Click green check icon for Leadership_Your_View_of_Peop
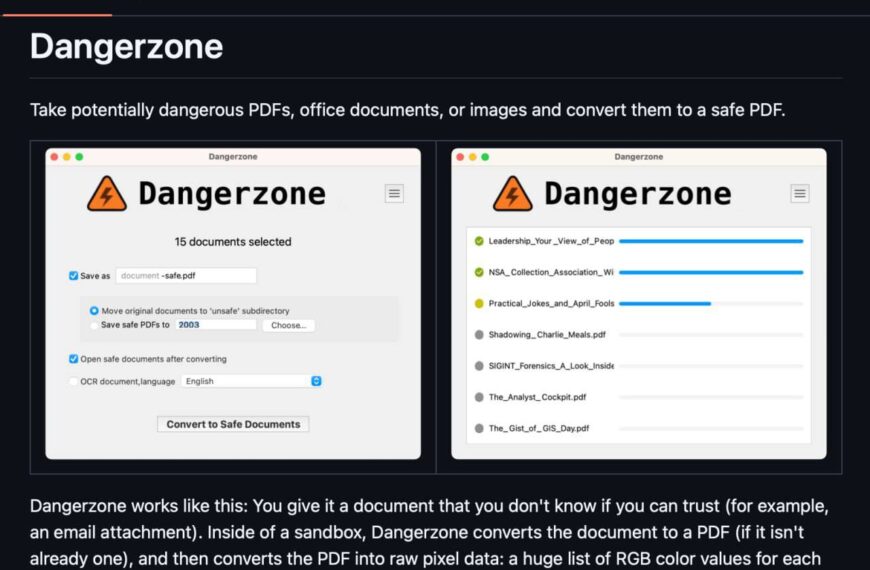Screen dimensions: 870x570 tap(479, 241)
